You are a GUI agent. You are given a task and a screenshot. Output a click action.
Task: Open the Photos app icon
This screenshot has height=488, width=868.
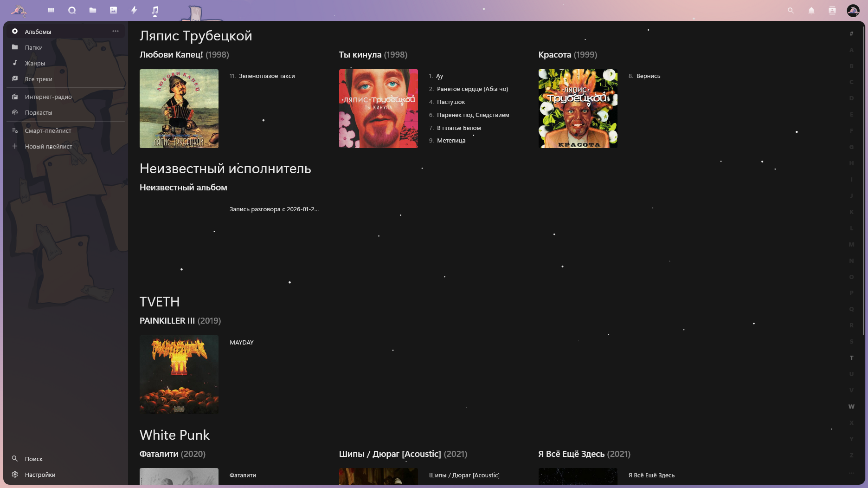coord(113,10)
